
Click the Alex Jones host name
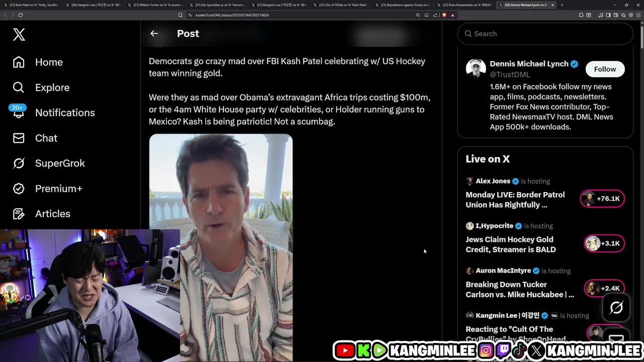coord(493,181)
